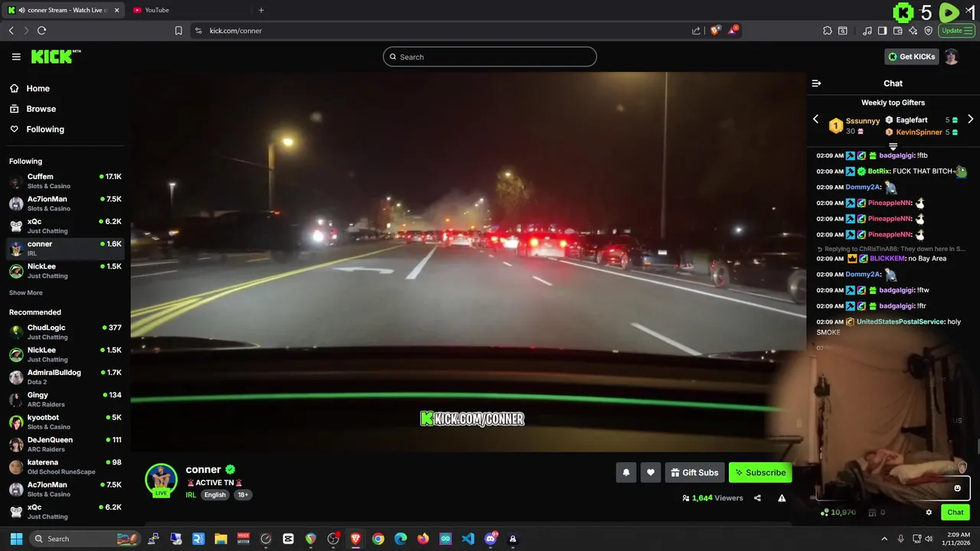The height and width of the screenshot is (551, 980).
Task: Open Cuffem's channel from Following
Action: point(65,181)
